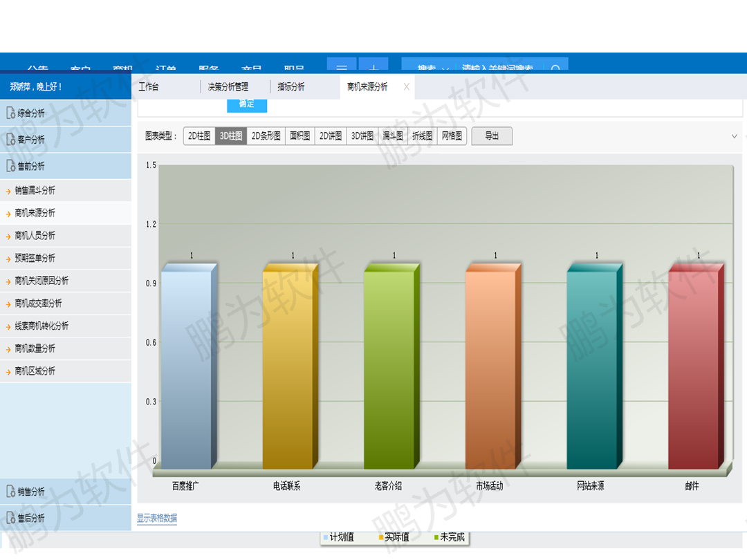Switch chart type to 折线图
The height and width of the screenshot is (560, 747).
click(x=423, y=136)
